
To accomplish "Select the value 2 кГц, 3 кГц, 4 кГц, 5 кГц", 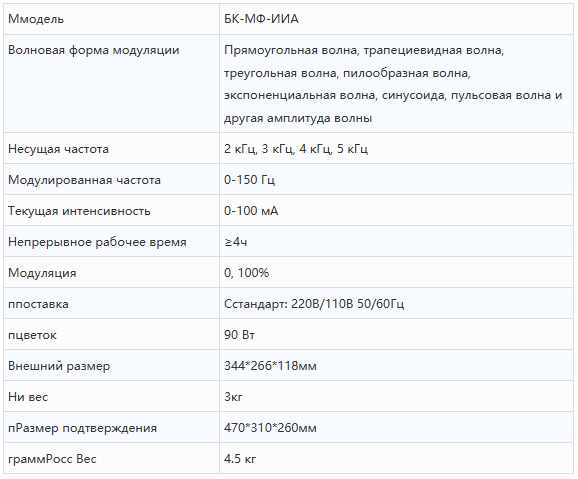I will pyautogui.click(x=296, y=149).
